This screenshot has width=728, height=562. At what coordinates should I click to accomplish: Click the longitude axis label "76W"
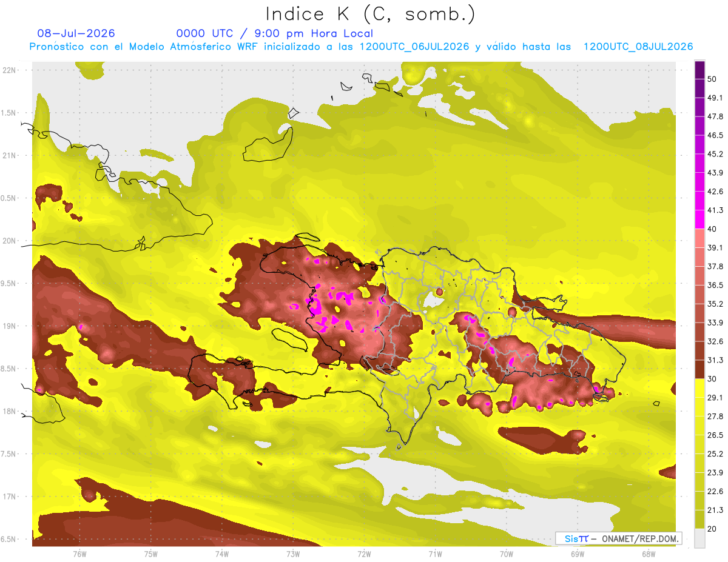[79, 554]
